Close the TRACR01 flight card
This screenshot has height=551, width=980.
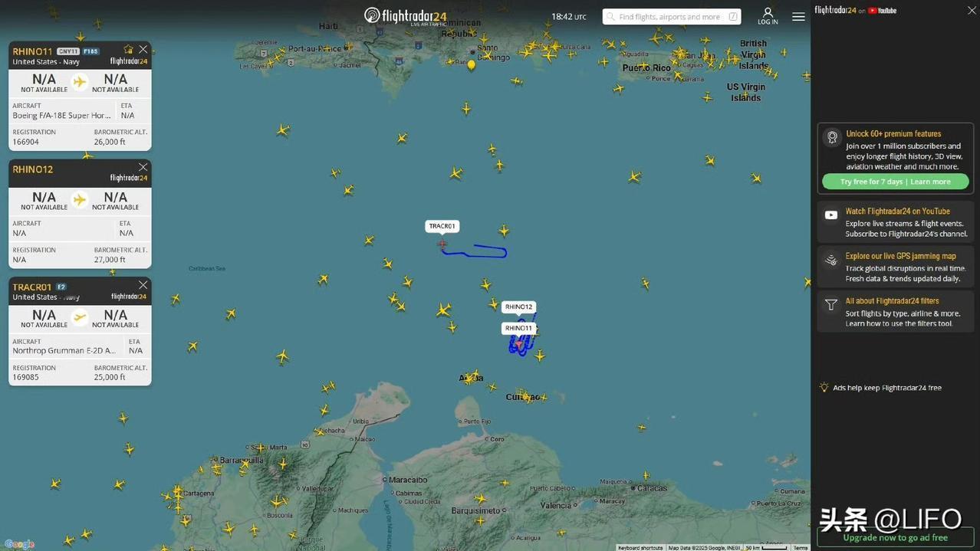(143, 285)
